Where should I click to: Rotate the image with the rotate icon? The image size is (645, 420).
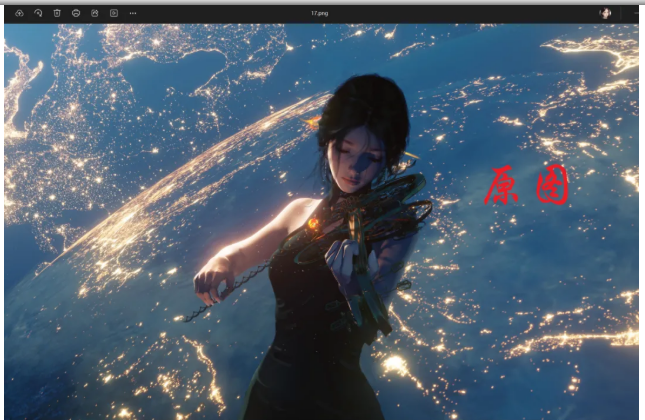(38, 13)
